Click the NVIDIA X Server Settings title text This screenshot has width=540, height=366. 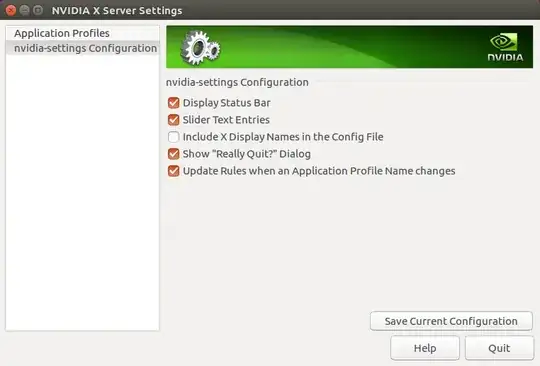point(117,11)
